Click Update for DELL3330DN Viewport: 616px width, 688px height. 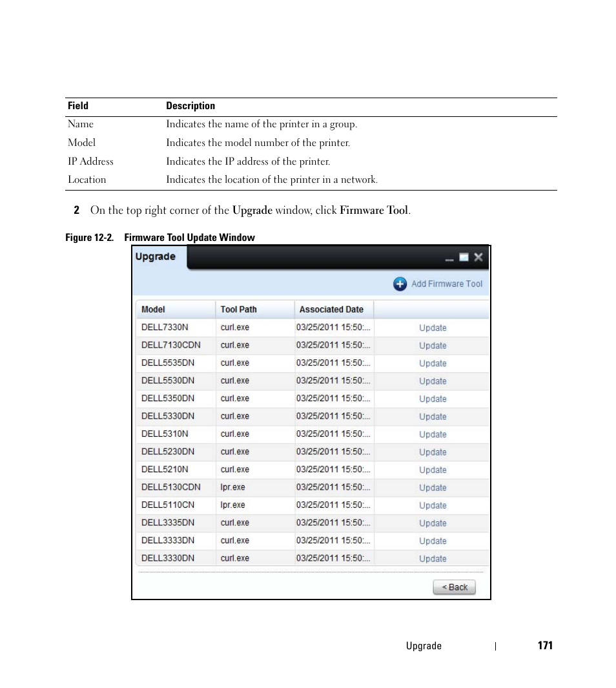click(x=432, y=559)
